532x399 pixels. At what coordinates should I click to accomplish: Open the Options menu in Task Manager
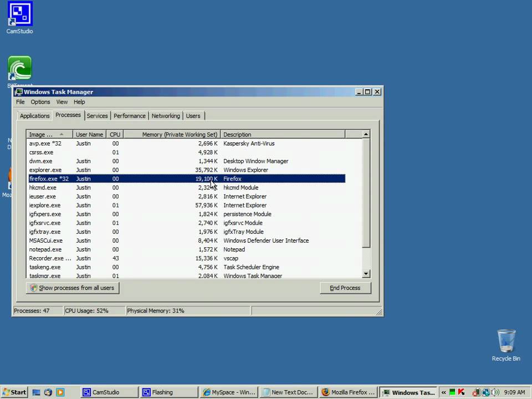pos(40,102)
